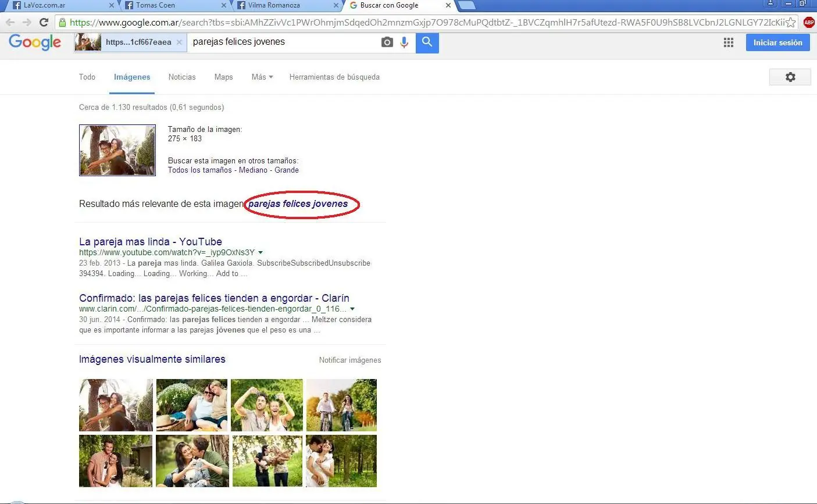This screenshot has height=504, width=817.
Task: Open search settings gear
Action: coord(790,77)
